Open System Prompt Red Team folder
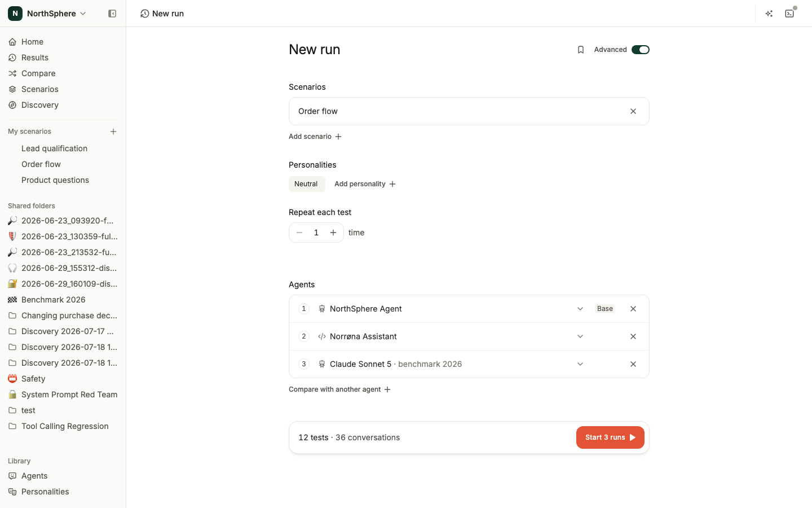 [x=63, y=395]
